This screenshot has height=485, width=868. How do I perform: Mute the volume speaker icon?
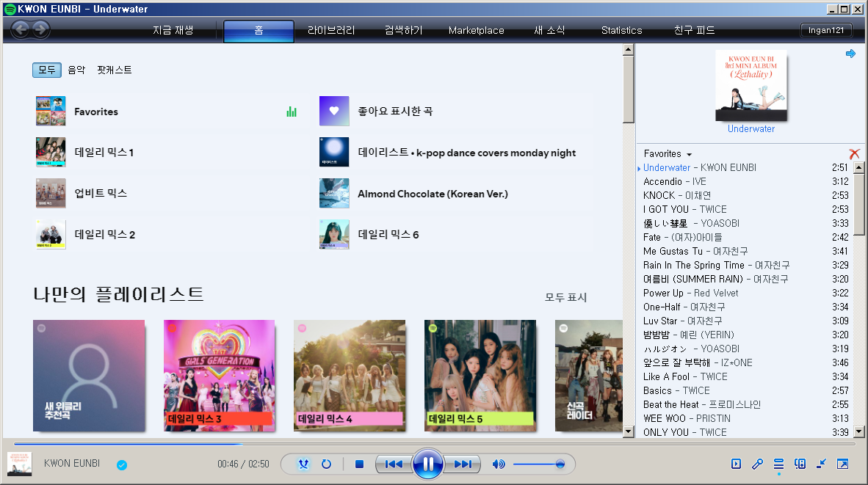[x=498, y=464]
